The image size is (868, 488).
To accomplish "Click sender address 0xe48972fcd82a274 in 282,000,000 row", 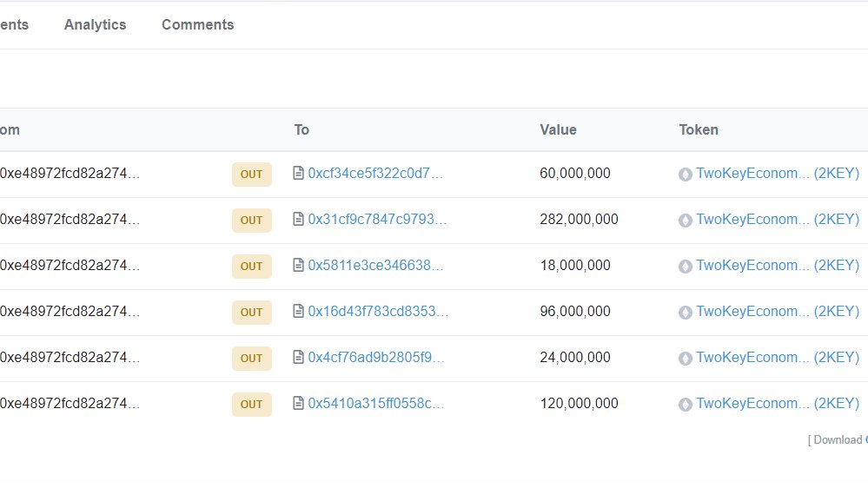I will click(x=70, y=219).
